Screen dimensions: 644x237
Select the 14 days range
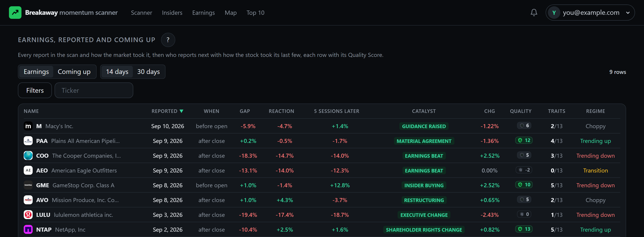click(x=117, y=72)
